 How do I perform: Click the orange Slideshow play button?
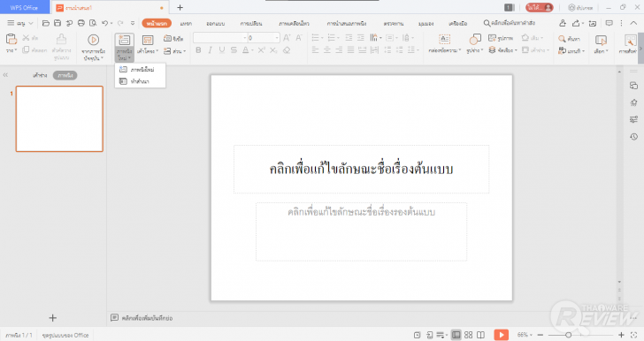pos(501,335)
